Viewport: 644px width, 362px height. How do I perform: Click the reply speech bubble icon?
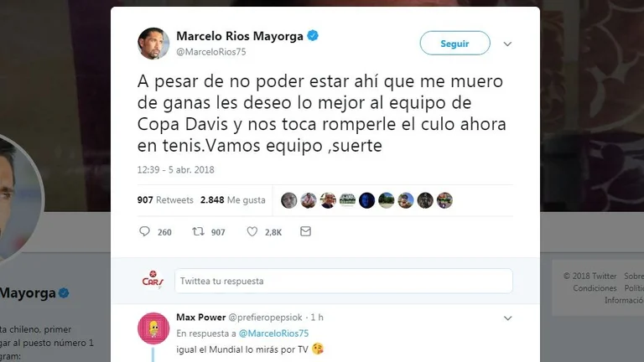144,231
